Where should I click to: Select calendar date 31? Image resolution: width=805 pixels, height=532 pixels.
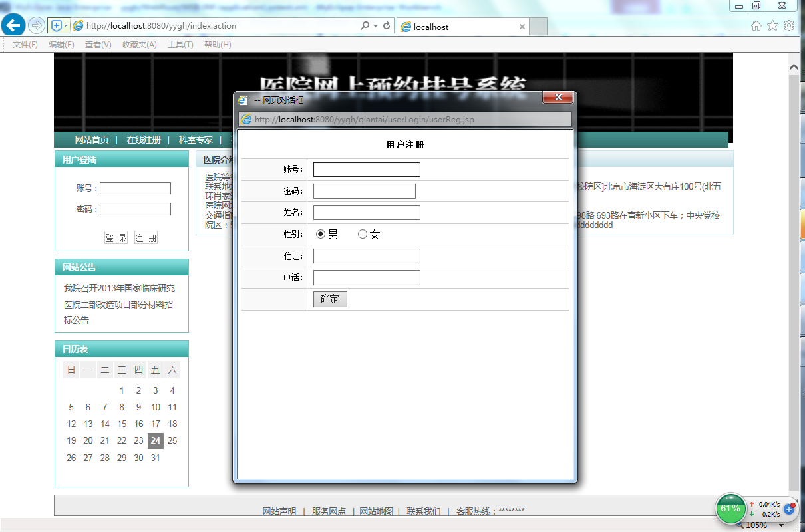(x=156, y=458)
